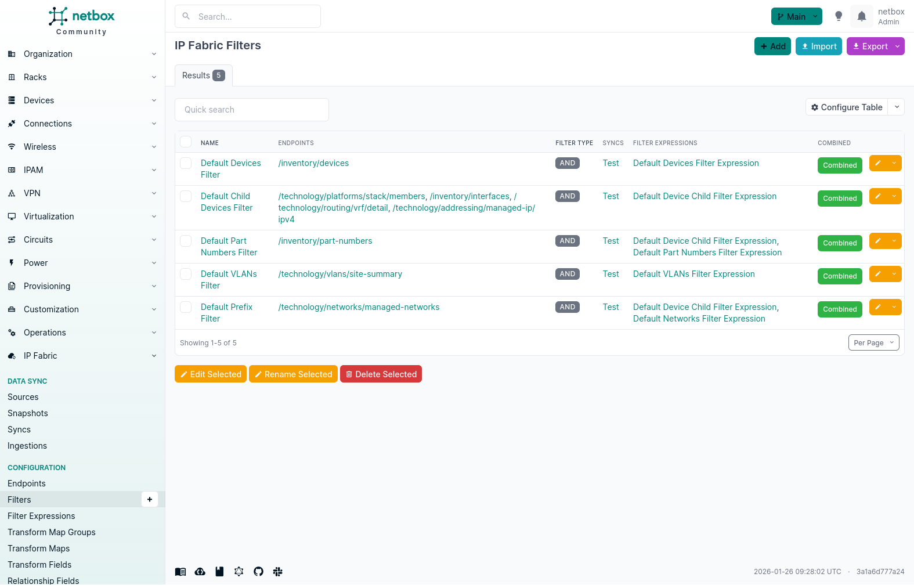Click the Power sidebar icon
914x588 pixels.
(x=12, y=263)
